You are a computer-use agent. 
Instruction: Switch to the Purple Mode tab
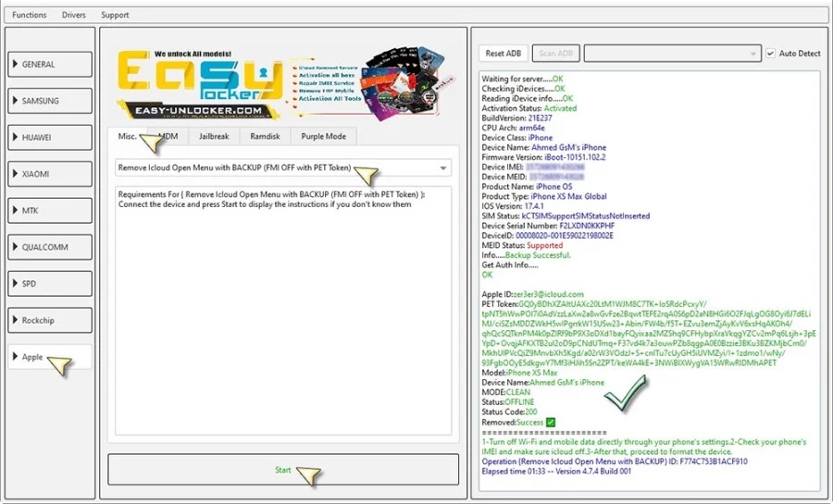[x=323, y=136]
